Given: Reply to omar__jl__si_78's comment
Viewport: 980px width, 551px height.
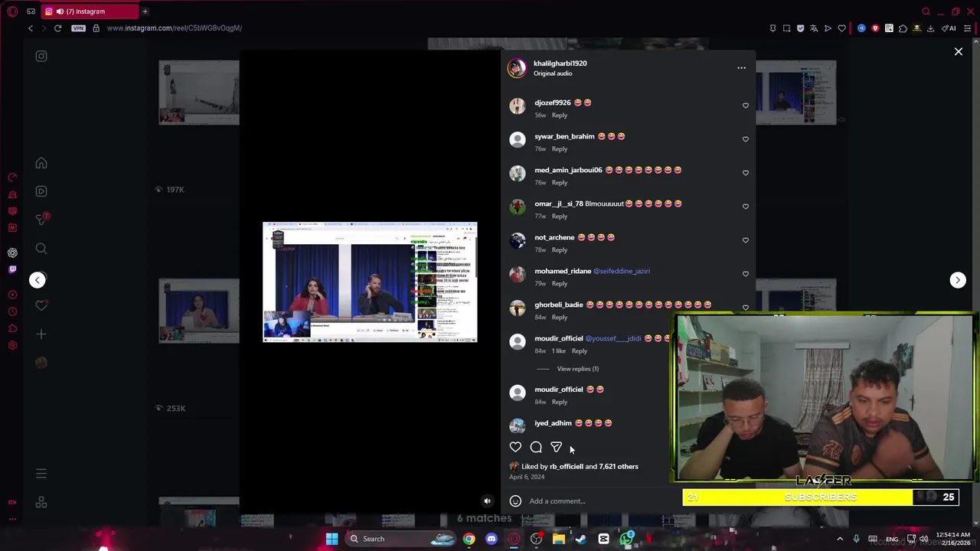Looking at the screenshot, I should click(560, 217).
